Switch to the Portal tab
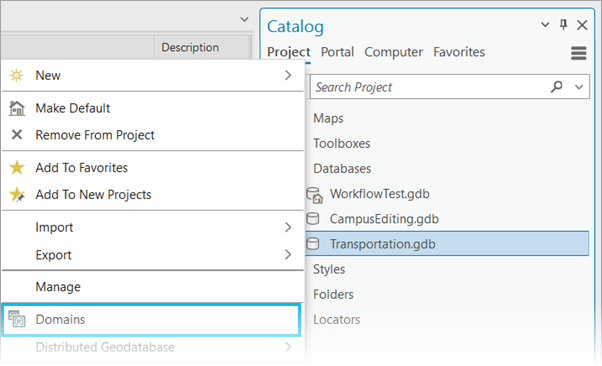 point(337,52)
